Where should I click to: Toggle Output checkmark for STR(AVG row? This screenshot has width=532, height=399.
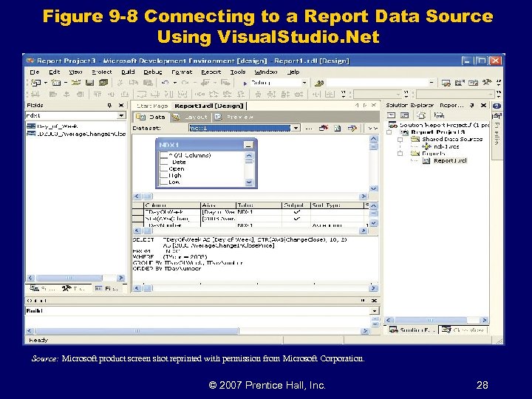tap(296, 219)
